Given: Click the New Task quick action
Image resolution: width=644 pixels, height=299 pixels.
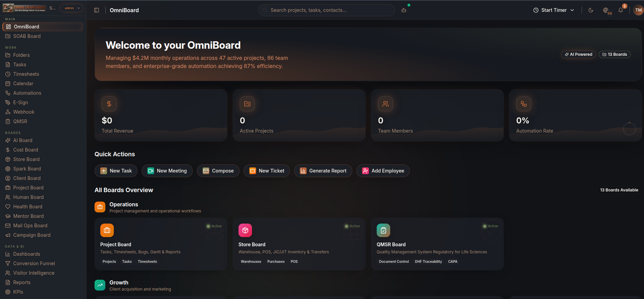Looking at the screenshot, I should coord(116,171).
